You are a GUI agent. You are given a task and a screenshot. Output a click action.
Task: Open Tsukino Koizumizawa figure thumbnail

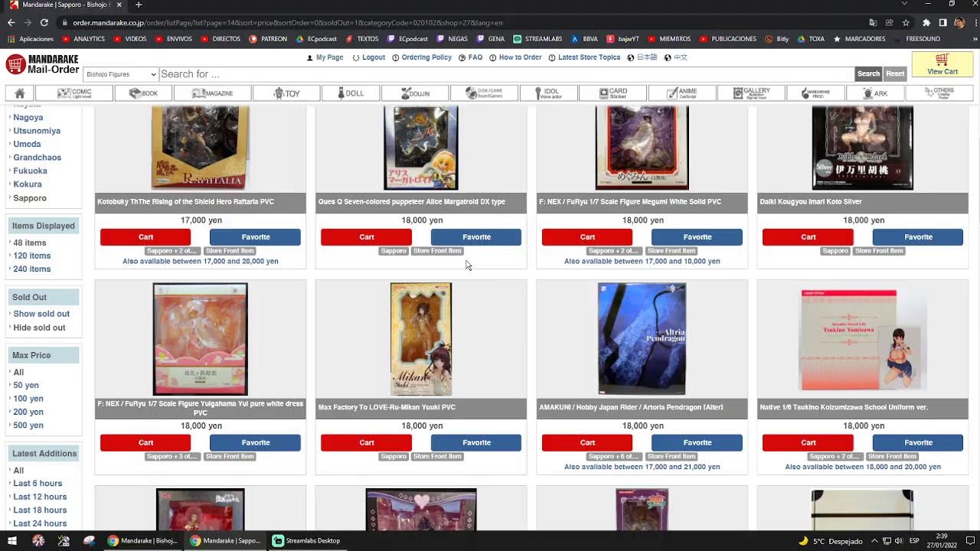(x=863, y=339)
